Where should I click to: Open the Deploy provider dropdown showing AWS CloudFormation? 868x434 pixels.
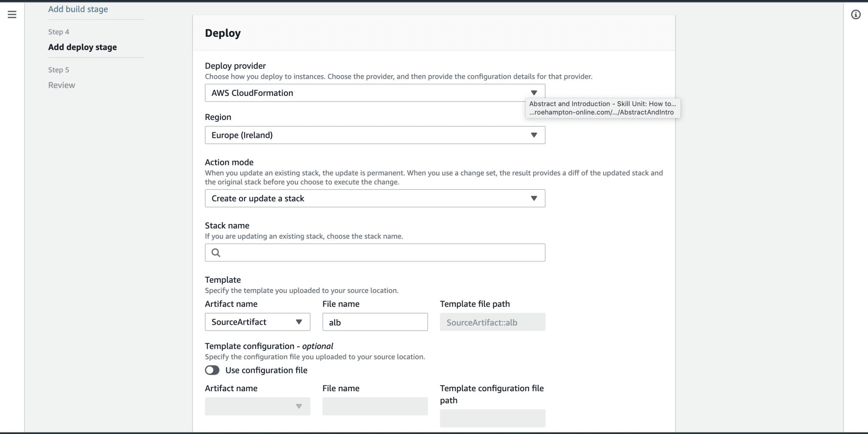pyautogui.click(x=534, y=92)
